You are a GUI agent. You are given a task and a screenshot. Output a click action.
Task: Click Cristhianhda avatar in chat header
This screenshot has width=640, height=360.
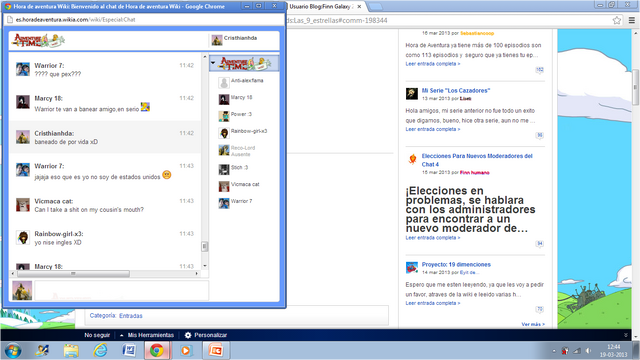[217, 40]
